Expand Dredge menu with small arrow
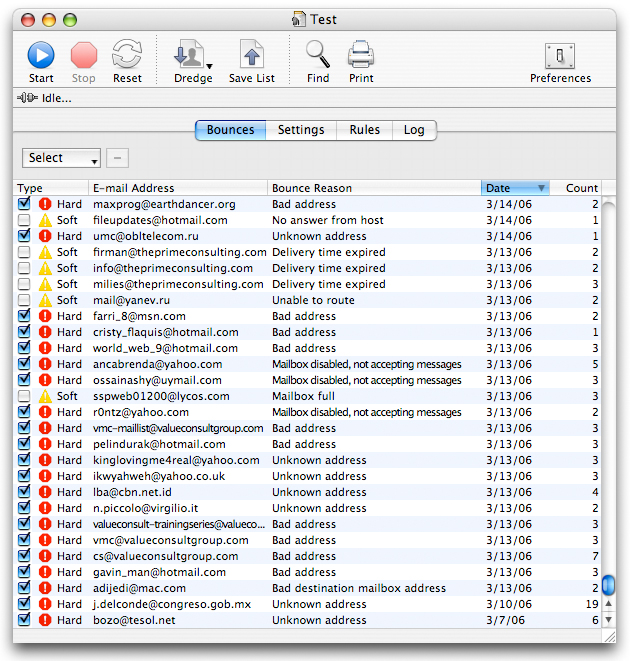 [210, 66]
